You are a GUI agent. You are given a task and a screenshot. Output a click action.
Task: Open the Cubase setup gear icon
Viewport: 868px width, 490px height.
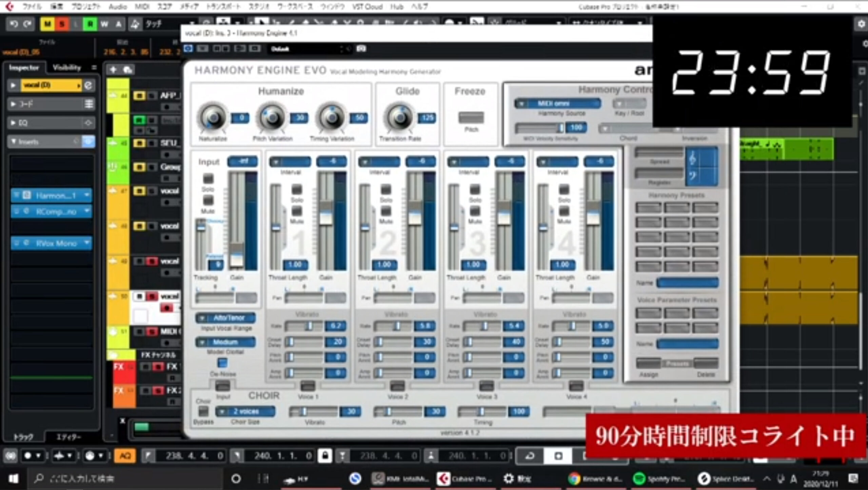(861, 24)
